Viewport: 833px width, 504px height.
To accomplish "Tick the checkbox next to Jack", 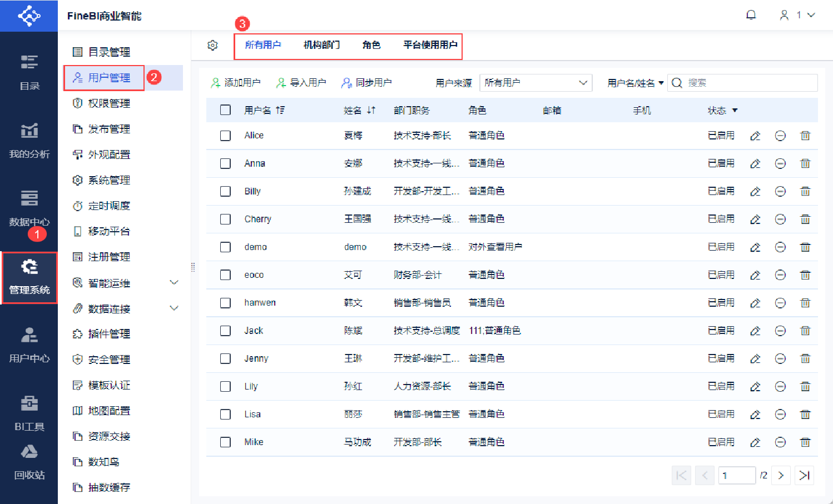I will pyautogui.click(x=225, y=331).
